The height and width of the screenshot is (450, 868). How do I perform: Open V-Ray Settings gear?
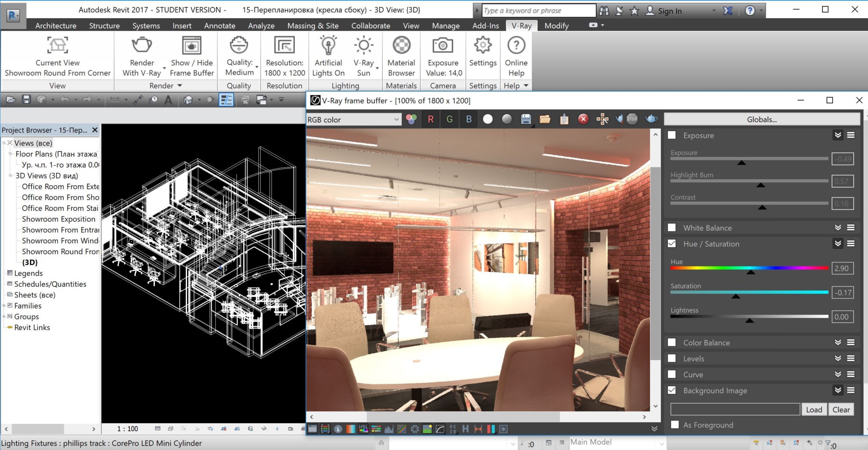pos(483,45)
